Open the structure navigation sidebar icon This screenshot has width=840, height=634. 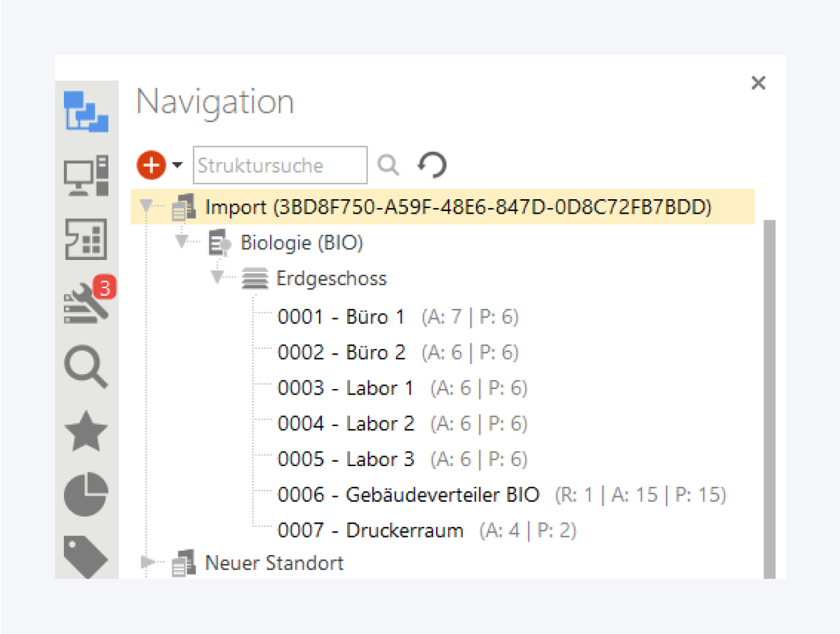(x=86, y=112)
